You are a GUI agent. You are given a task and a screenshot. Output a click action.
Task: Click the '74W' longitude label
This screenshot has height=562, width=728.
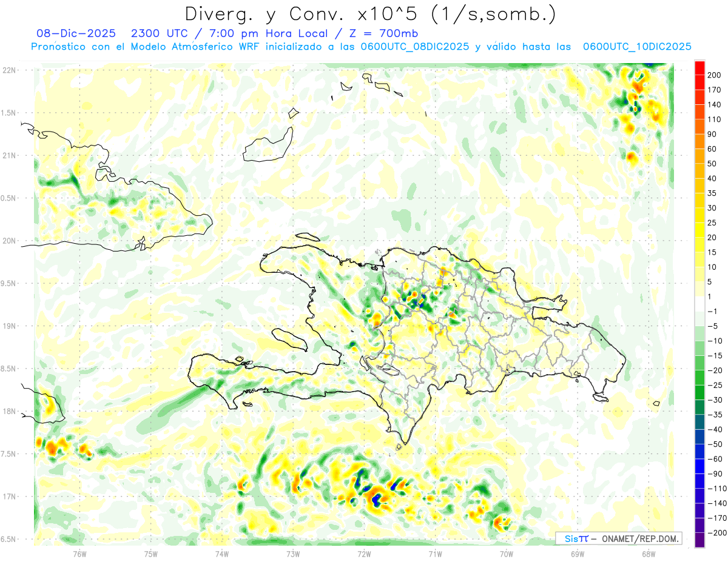coord(222,554)
